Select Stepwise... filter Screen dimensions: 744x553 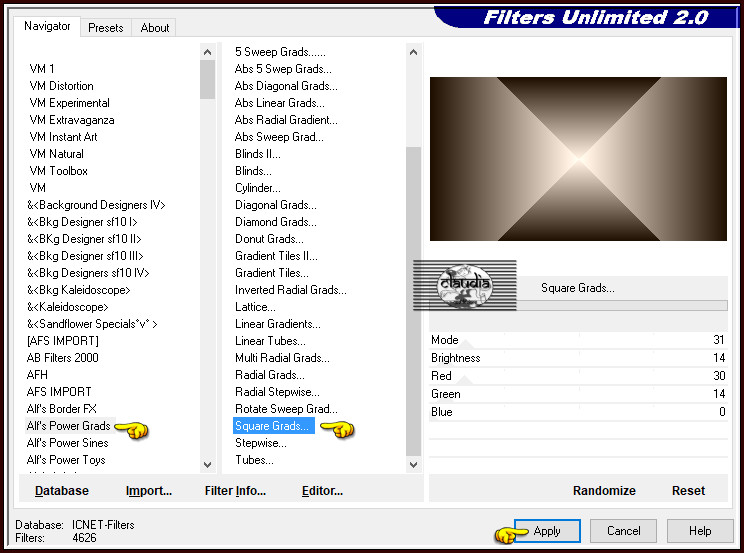click(260, 443)
